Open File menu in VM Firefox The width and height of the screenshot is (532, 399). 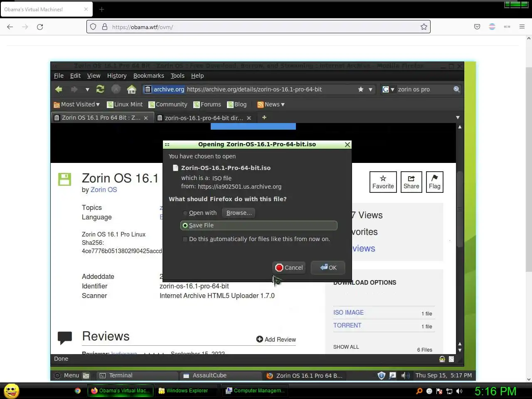point(59,76)
